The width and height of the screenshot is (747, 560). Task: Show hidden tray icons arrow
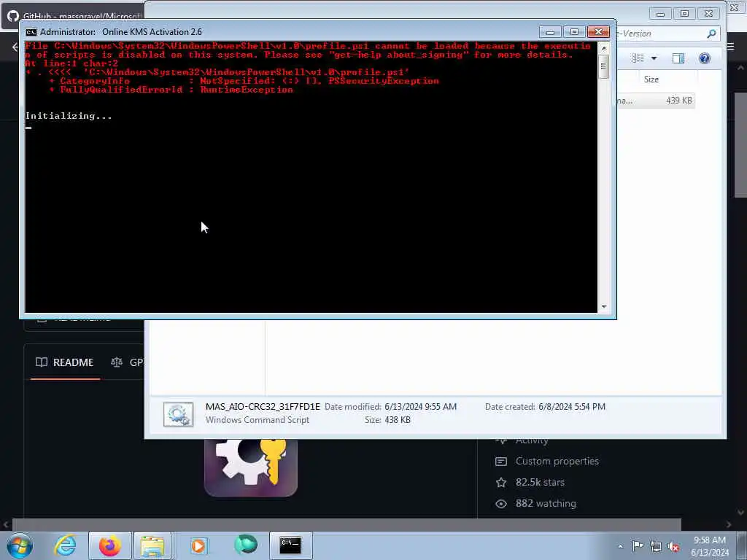620,546
